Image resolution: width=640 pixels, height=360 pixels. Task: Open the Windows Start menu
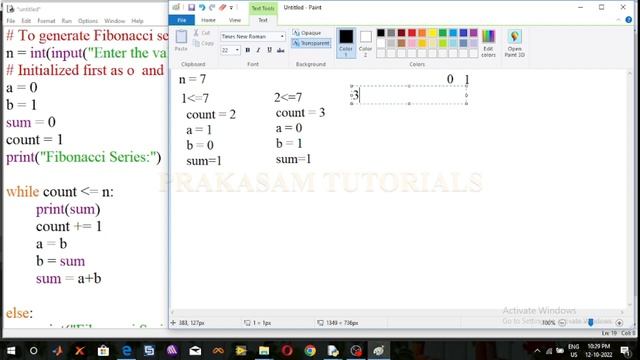pyautogui.click(x=11, y=351)
